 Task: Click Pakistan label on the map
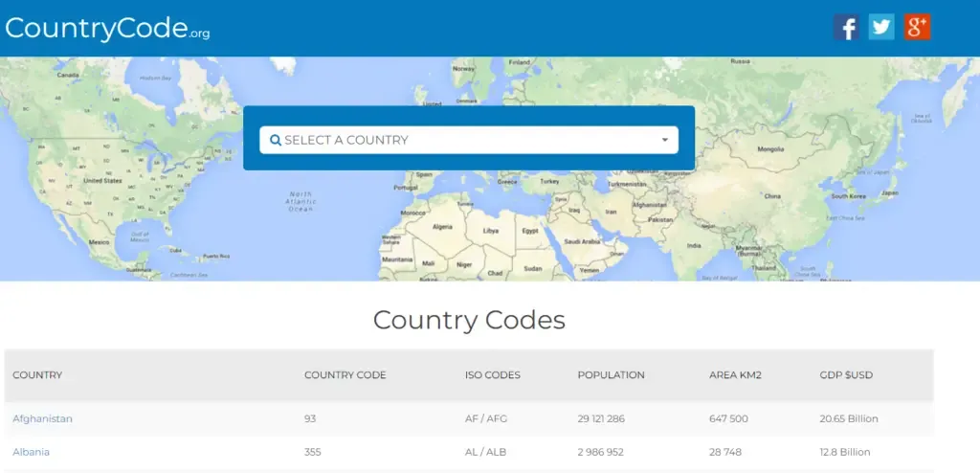660,220
